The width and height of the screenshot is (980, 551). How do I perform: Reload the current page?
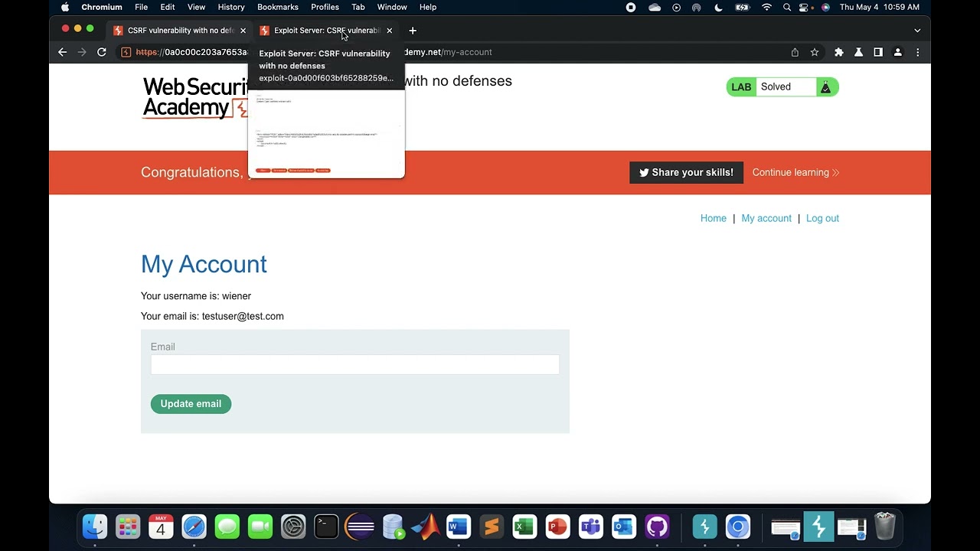101,52
